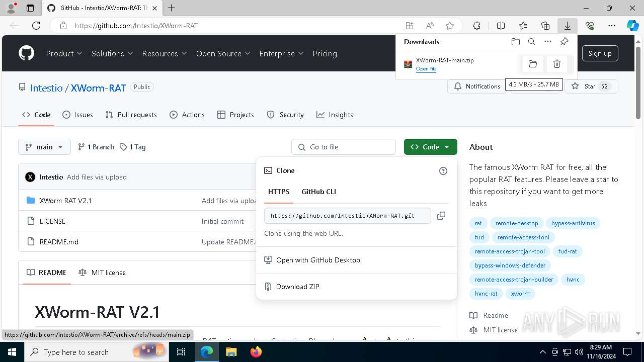Viewport: 644px width, 362px height.
Task: Open Task View on the taskbar
Action: click(182, 352)
